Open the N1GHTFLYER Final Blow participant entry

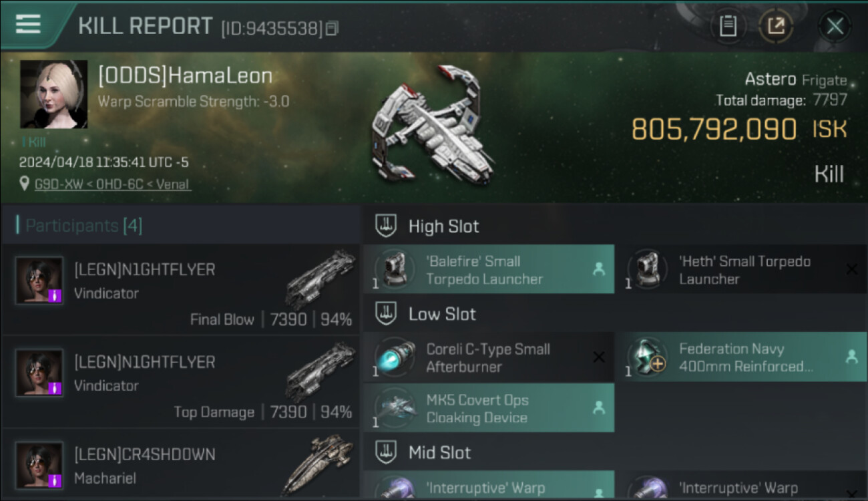point(180,289)
